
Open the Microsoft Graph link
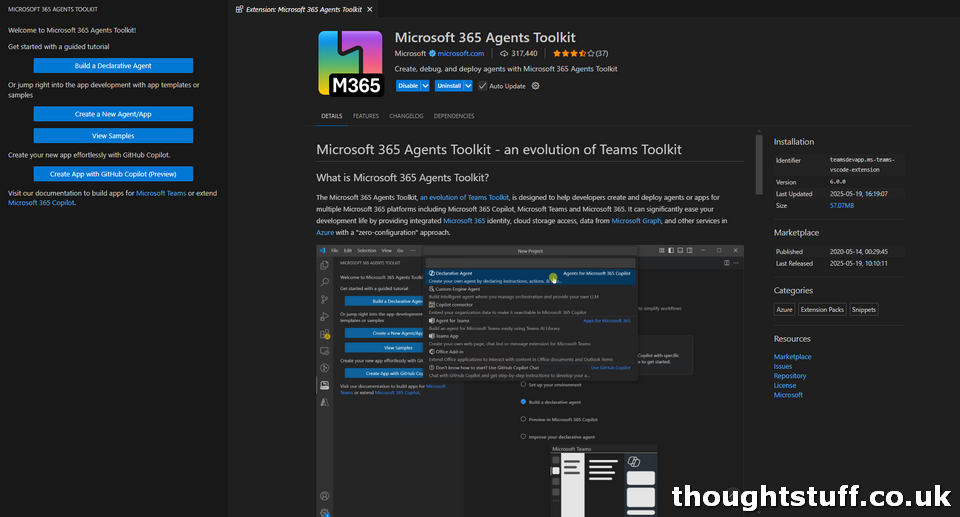point(636,221)
